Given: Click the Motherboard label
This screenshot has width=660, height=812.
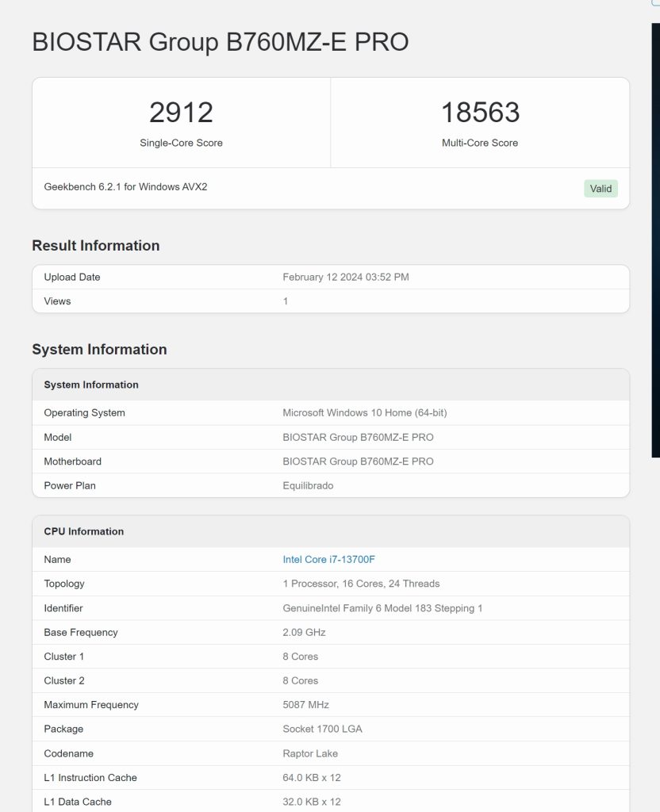Looking at the screenshot, I should 72,462.
